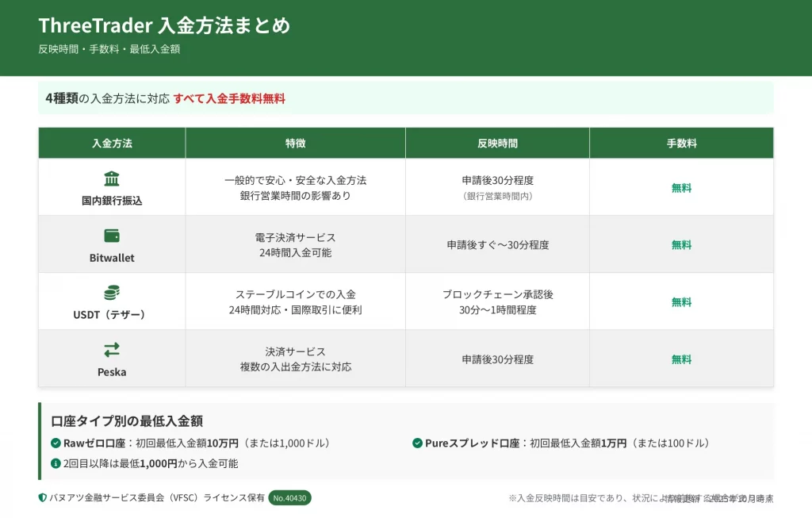Click the USDT coin stack icon
This screenshot has height=518, width=812.
tap(112, 293)
